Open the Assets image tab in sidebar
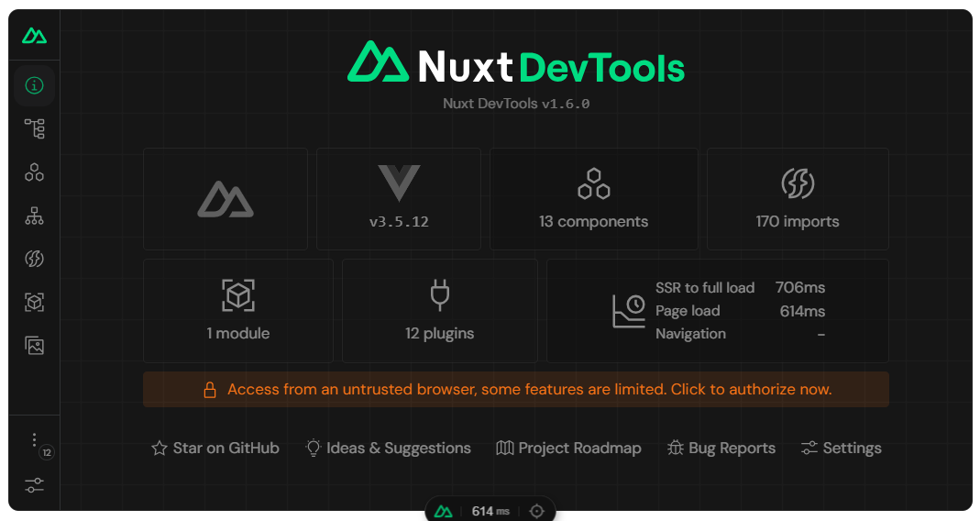The width and height of the screenshot is (980, 521). (34, 345)
